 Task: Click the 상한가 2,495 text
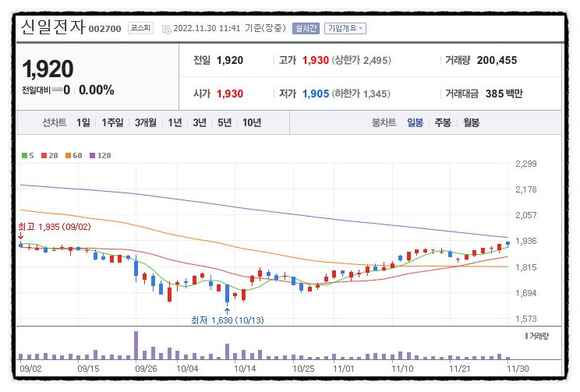click(x=362, y=60)
